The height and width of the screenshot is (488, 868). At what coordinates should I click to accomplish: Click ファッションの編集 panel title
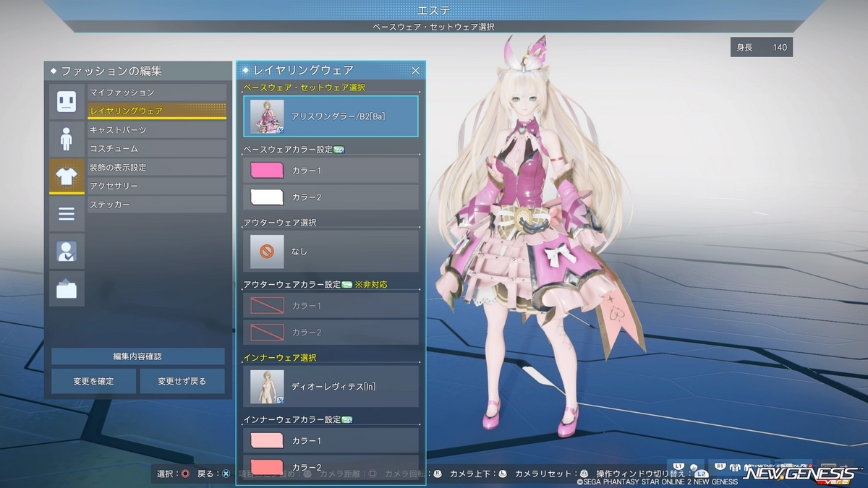(x=111, y=71)
